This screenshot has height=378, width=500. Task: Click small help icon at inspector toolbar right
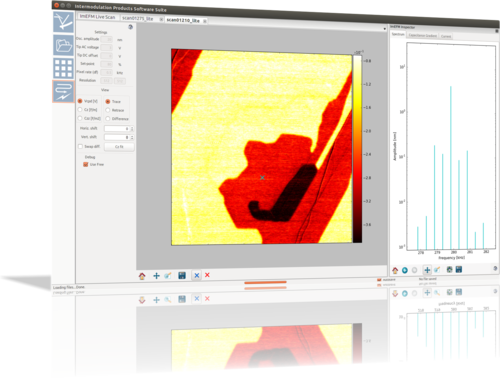tap(495, 268)
